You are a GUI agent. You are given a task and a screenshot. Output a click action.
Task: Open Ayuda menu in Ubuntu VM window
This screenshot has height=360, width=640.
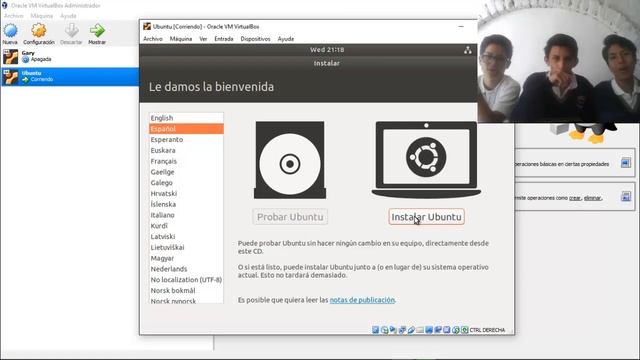tap(286, 39)
